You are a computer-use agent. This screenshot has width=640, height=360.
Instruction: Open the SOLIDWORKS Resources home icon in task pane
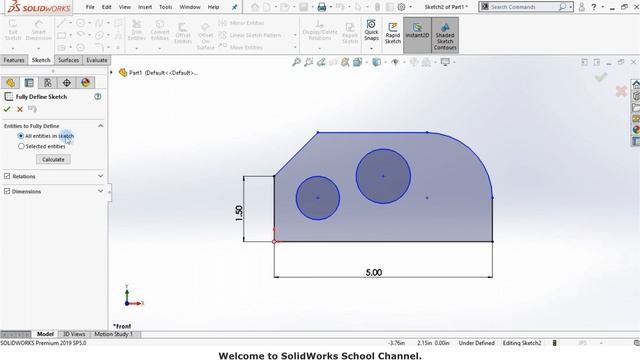pyautogui.click(x=636, y=85)
